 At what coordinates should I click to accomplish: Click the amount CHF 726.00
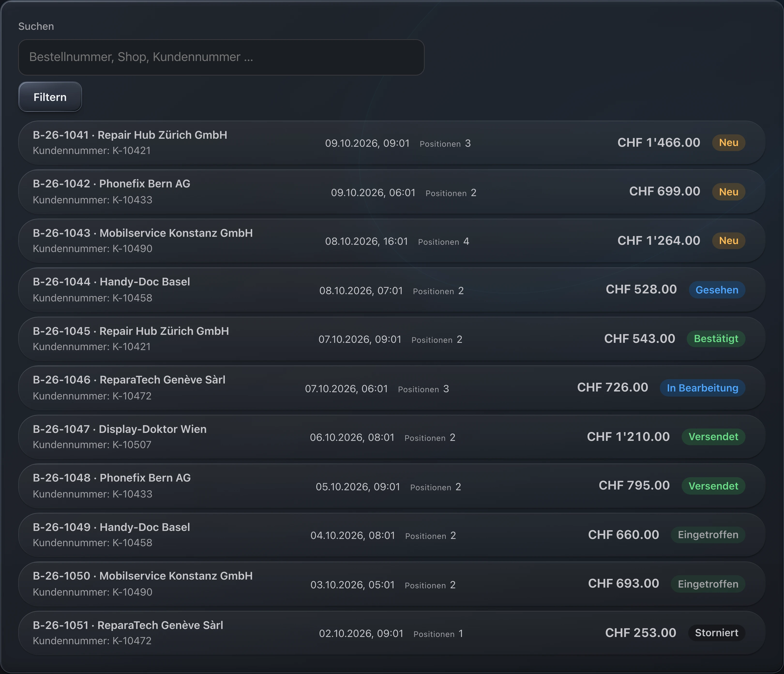point(612,387)
